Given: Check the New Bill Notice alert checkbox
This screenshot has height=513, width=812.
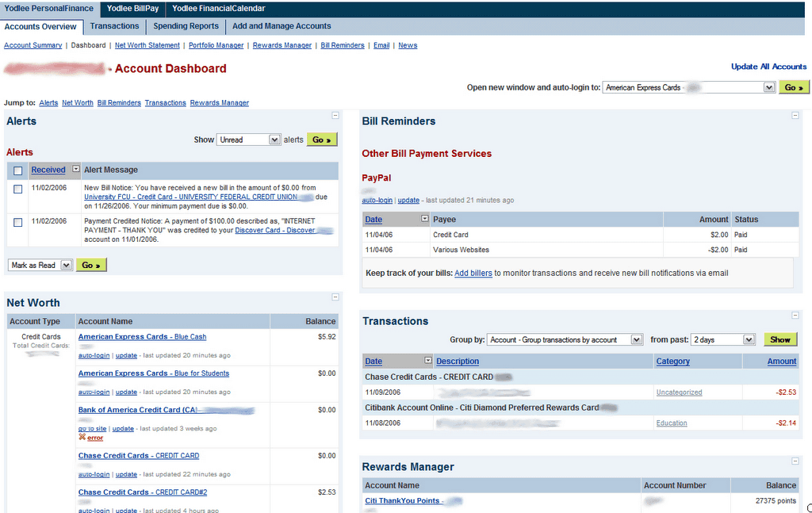Looking at the screenshot, I should [18, 189].
